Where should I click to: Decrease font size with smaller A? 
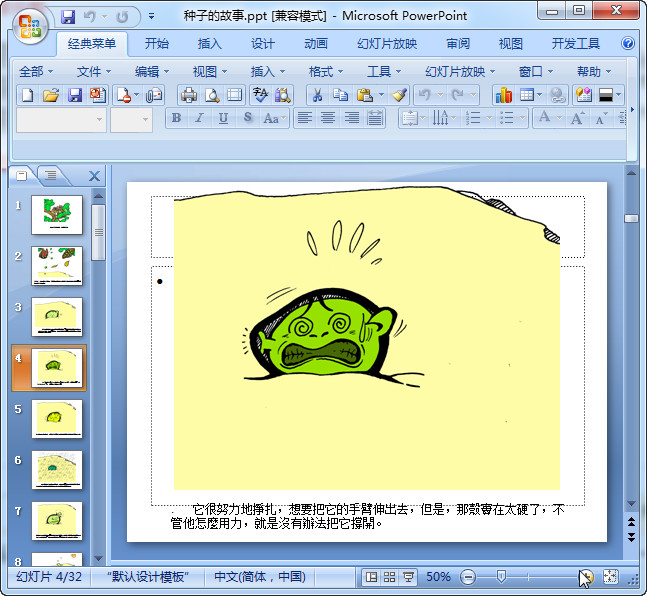(x=600, y=118)
